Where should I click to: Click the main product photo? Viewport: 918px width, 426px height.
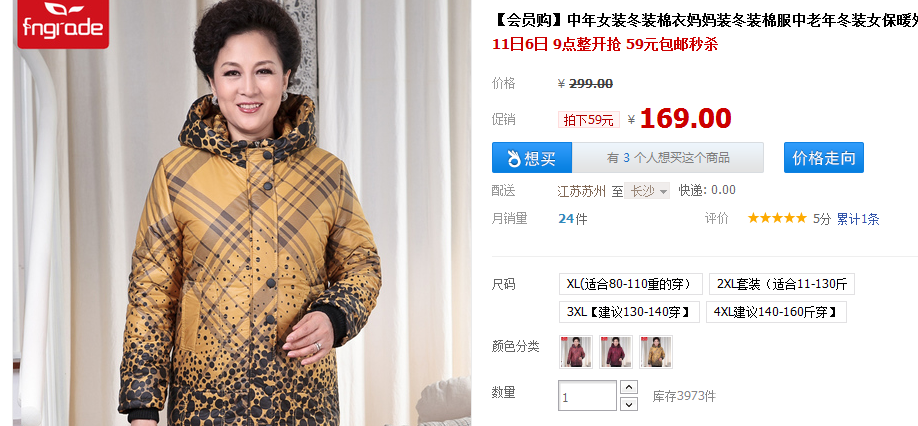(x=242, y=213)
